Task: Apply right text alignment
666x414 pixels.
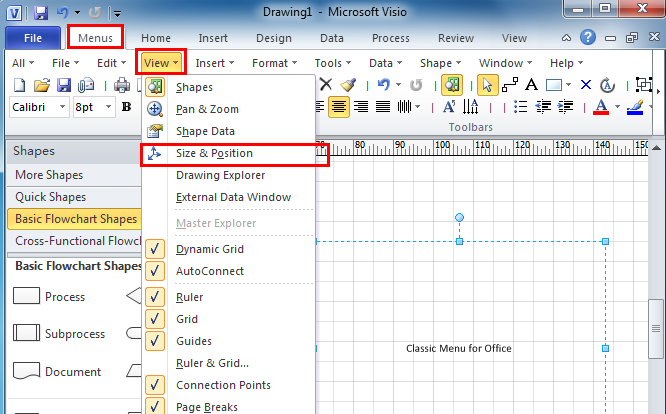Action: click(x=361, y=107)
